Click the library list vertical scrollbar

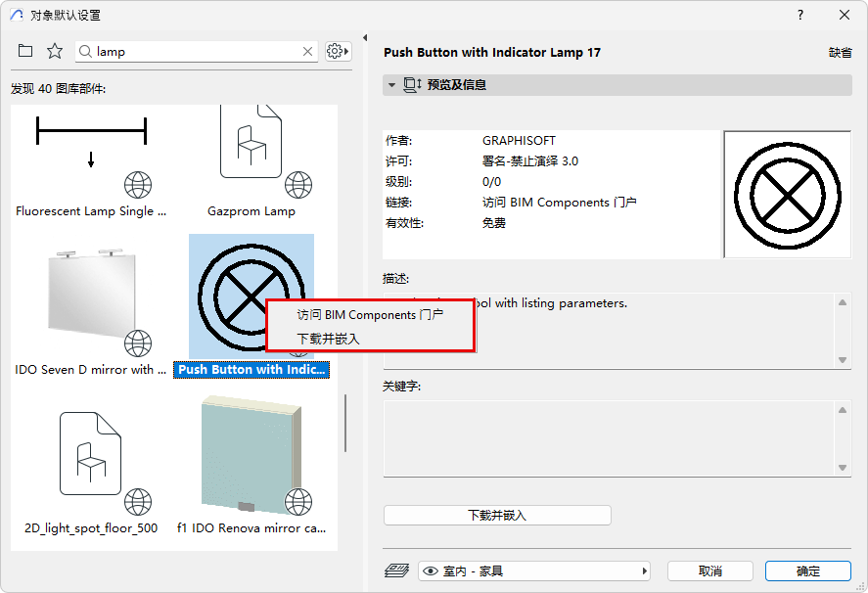tap(345, 423)
